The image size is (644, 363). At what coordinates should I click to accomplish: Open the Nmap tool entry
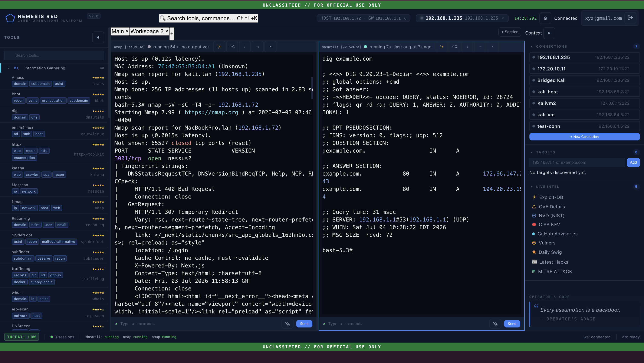coord(54,205)
